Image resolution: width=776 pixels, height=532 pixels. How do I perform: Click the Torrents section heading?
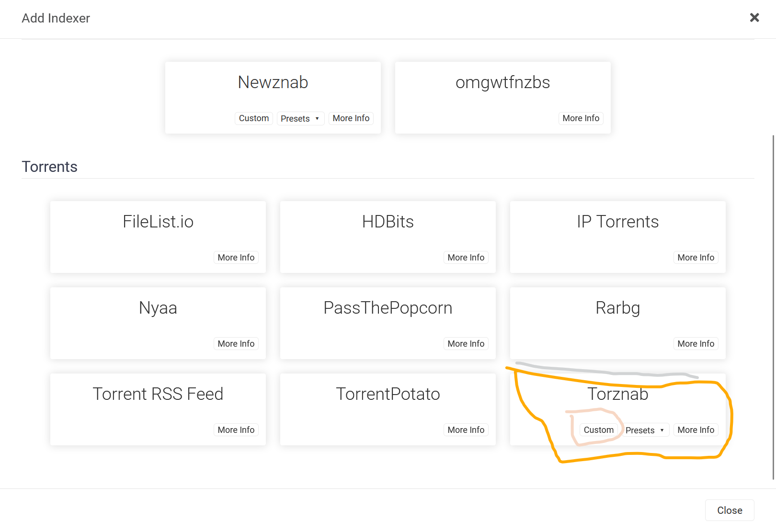pos(49,167)
